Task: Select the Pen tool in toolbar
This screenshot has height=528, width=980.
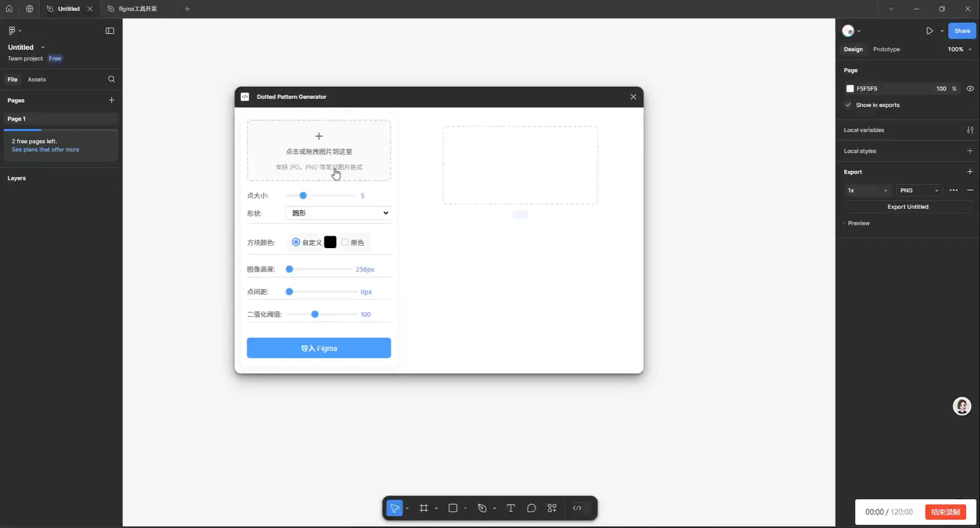Action: pyautogui.click(x=482, y=508)
